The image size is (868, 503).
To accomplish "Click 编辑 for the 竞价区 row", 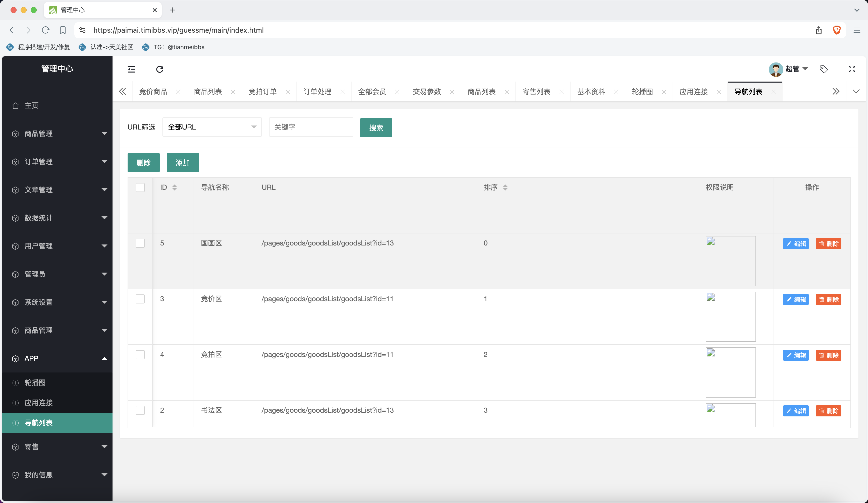I will (x=796, y=299).
